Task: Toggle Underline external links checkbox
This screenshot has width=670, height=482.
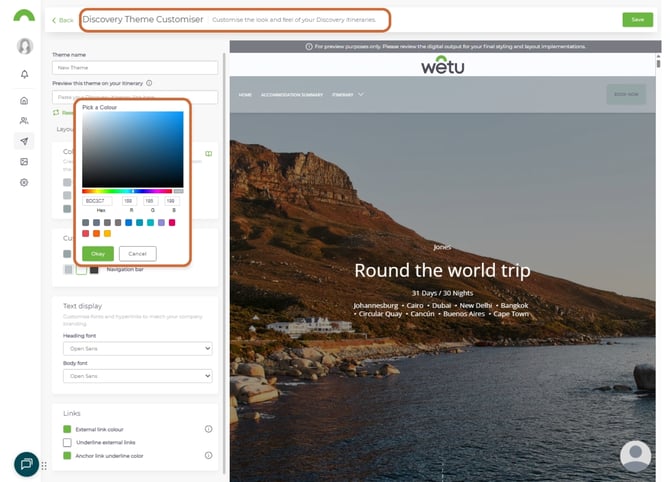Action: (x=67, y=442)
